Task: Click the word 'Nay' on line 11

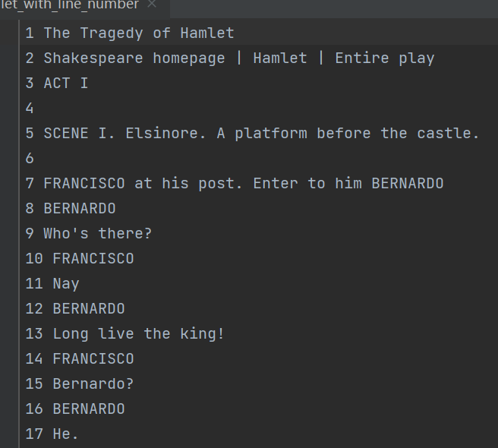Action: (66, 284)
